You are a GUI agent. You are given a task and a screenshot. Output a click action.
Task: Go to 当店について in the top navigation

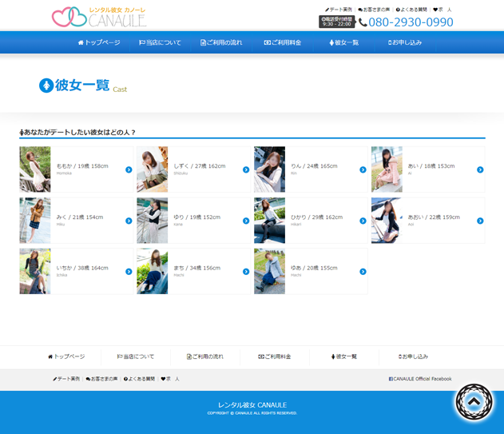(x=160, y=42)
